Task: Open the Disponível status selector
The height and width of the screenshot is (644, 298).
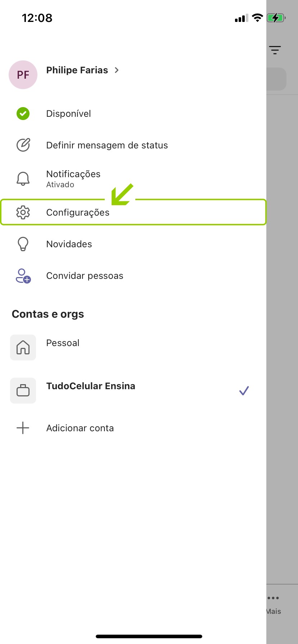Action: point(68,114)
